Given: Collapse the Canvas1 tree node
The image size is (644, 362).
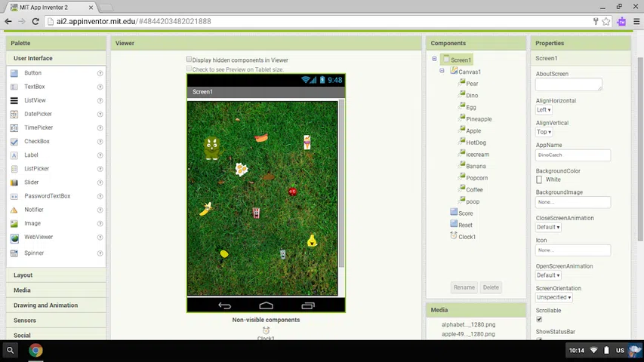Looking at the screenshot, I should pyautogui.click(x=442, y=71).
